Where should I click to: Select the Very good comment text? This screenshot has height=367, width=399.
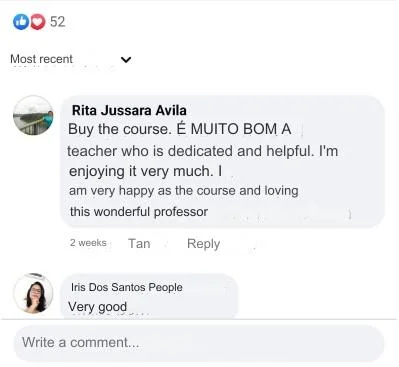[x=97, y=307]
